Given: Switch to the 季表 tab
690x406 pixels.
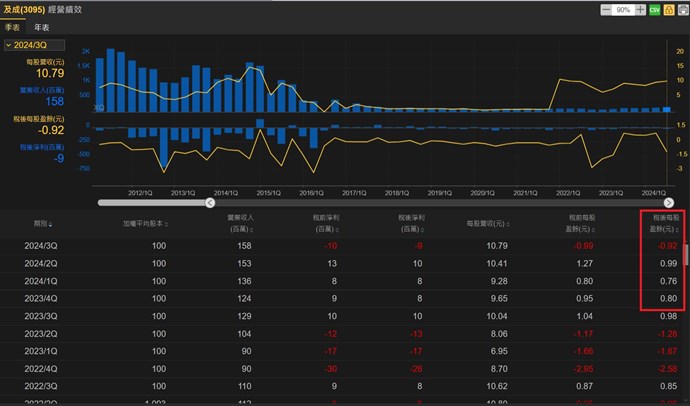Looking at the screenshot, I should click(x=13, y=28).
